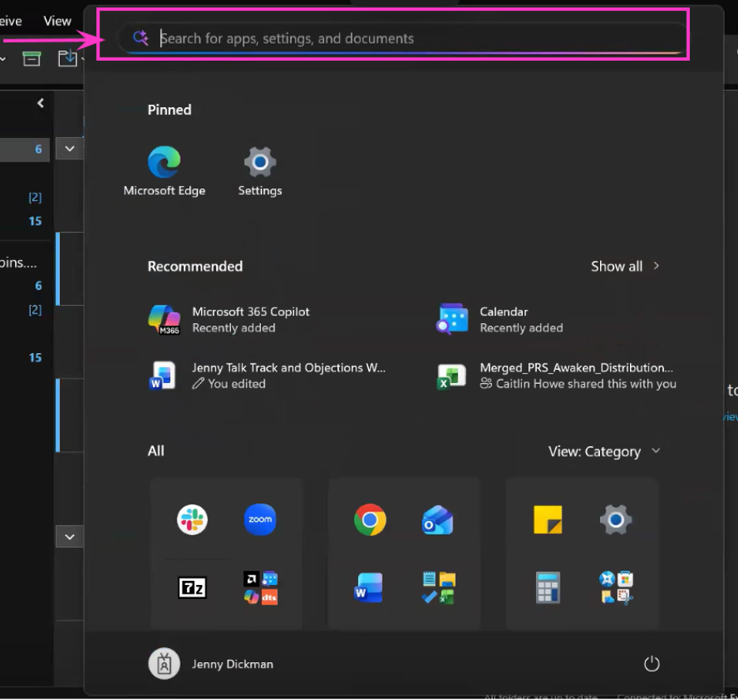Viewport: 738px width, 700px height.
Task: Click the Recommended section heading
Action: [x=196, y=266]
